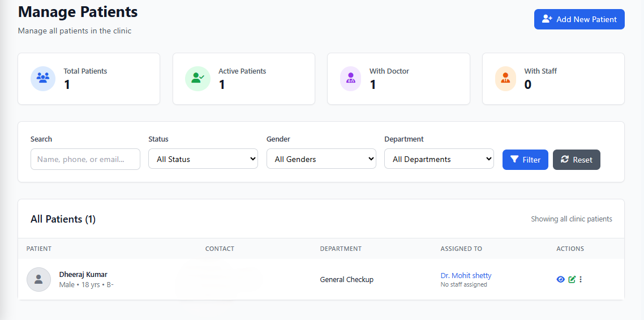644x320 pixels.
Task: View Dheeraj Kumar's details via eye icon
Action: coord(560,279)
